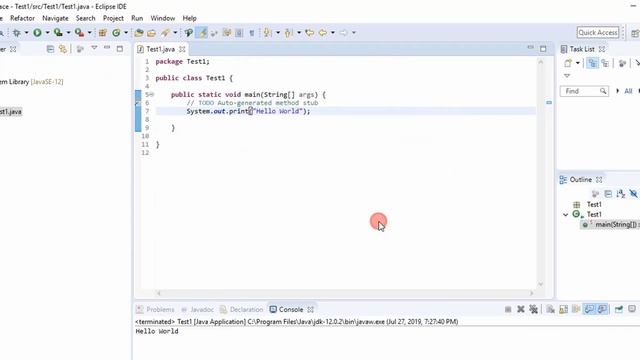
Task: Open the Run menu
Action: pyautogui.click(x=137, y=18)
